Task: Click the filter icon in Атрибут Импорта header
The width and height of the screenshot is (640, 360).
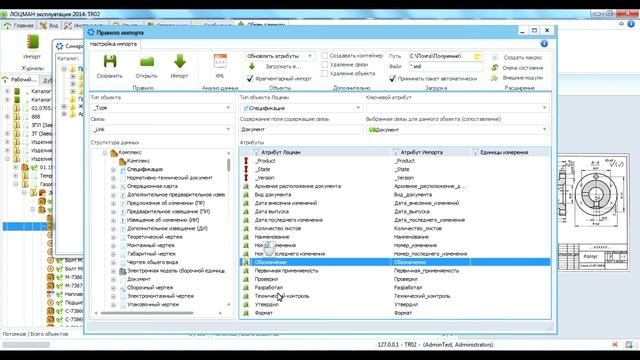Action: pyautogui.click(x=396, y=152)
